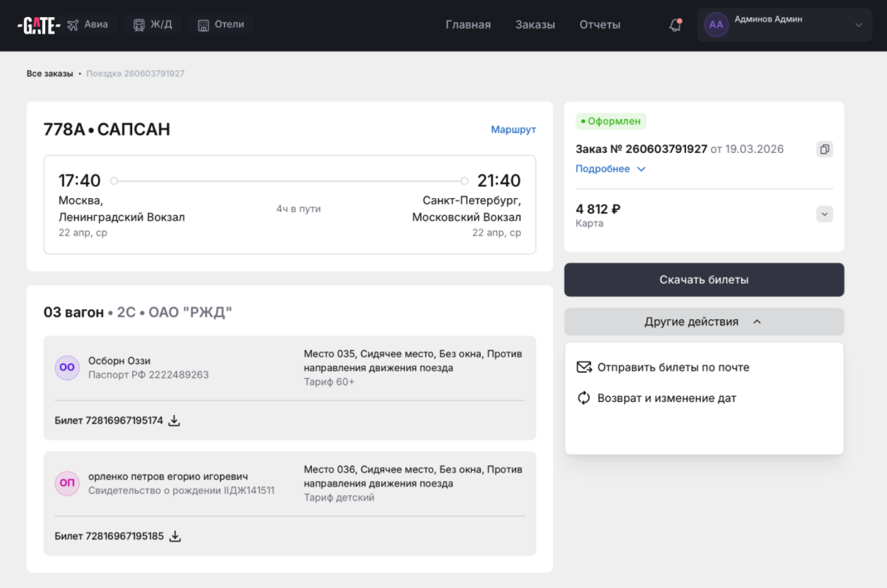Click the ОП passenger avatar
This screenshot has height=588, width=887.
point(67,483)
